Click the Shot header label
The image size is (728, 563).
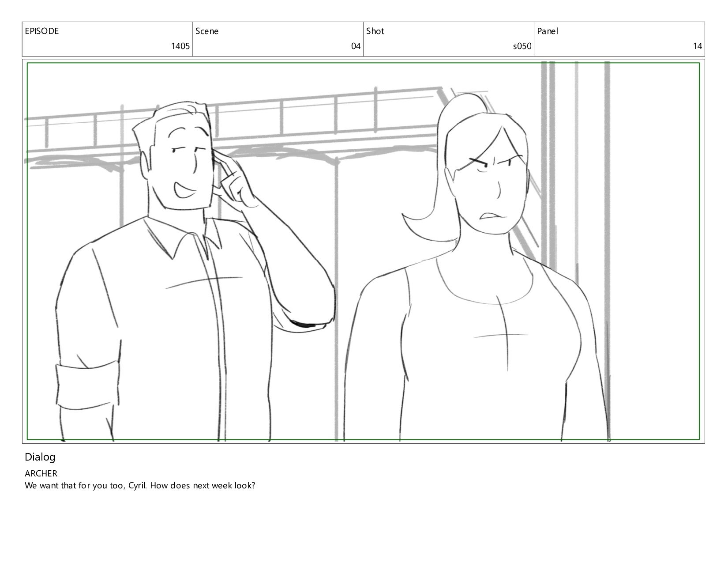click(375, 31)
